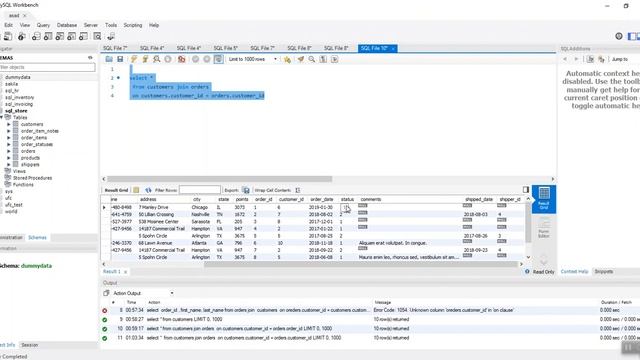Toggle invisible characters display
Image resolution: width=640 pixels, height=360 pixels.
(x=323, y=59)
